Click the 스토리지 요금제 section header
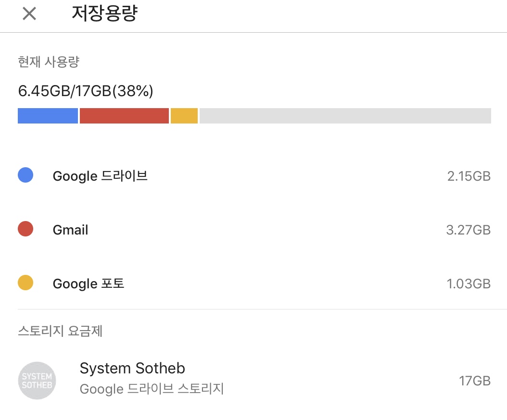The height and width of the screenshot is (420, 507). (60, 331)
